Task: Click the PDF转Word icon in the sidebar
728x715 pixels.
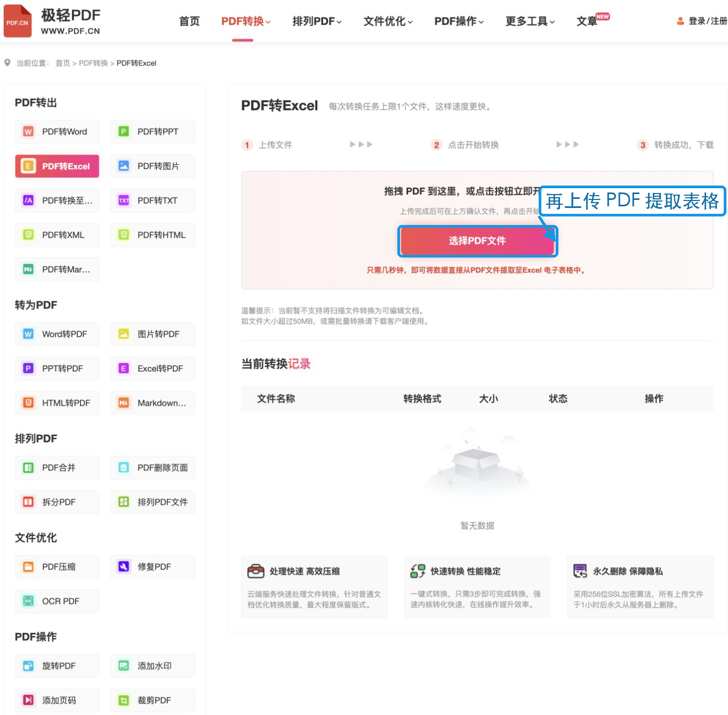Action: [x=28, y=132]
